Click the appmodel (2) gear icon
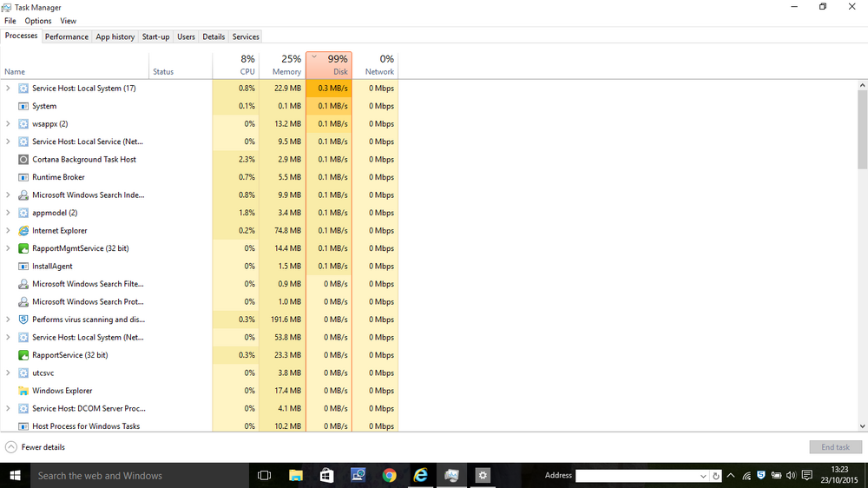This screenshot has width=868, height=488. [x=23, y=213]
